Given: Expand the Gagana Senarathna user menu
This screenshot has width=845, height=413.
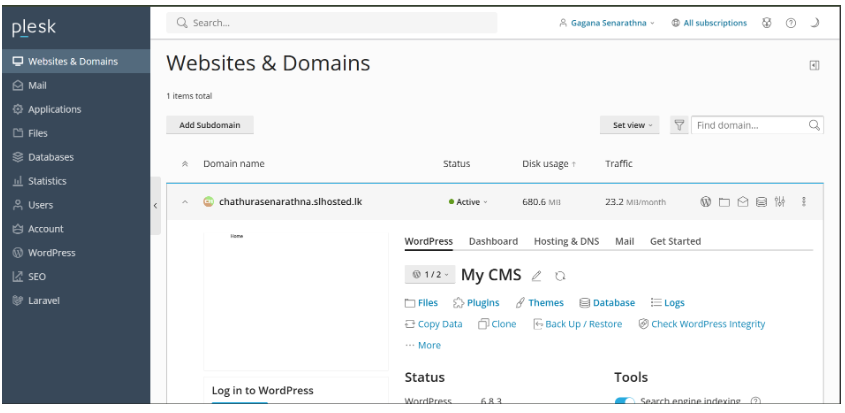Looking at the screenshot, I should pyautogui.click(x=607, y=23).
